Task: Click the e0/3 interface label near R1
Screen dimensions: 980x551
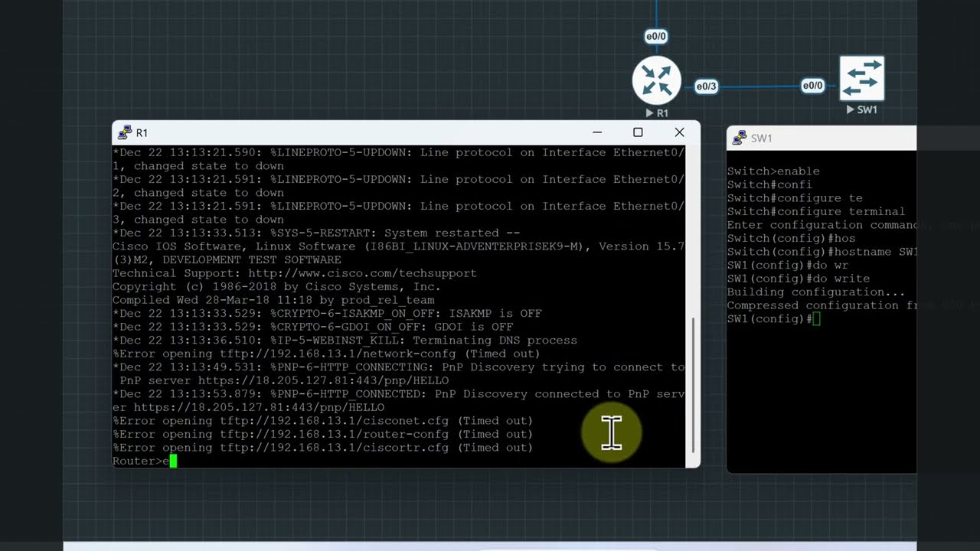Action: pyautogui.click(x=706, y=86)
